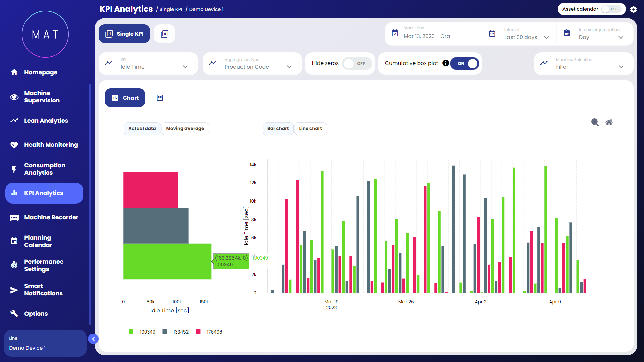Reset chart with the home icon
This screenshot has height=362, width=644.
pos(609,122)
